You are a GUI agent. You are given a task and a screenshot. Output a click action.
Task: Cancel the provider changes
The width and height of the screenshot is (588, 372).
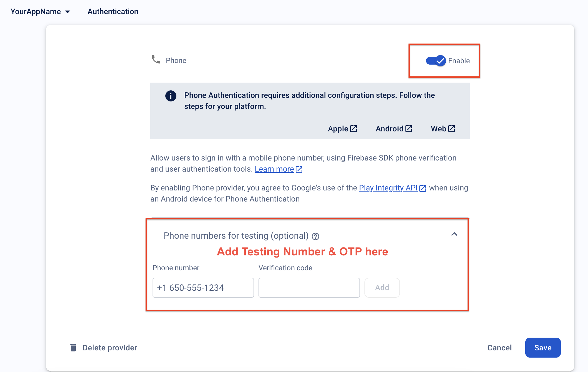(x=499, y=348)
